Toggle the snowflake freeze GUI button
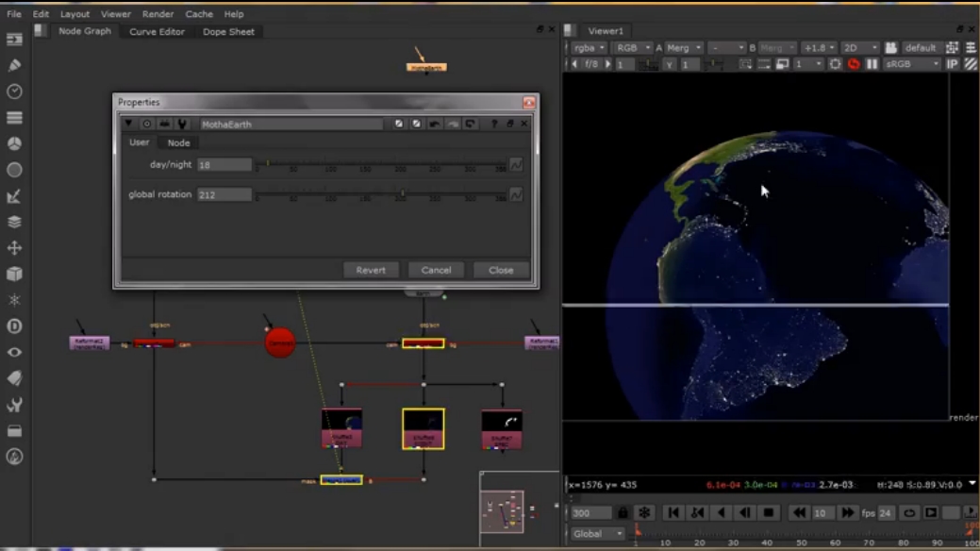The height and width of the screenshot is (551, 980). 644,513
